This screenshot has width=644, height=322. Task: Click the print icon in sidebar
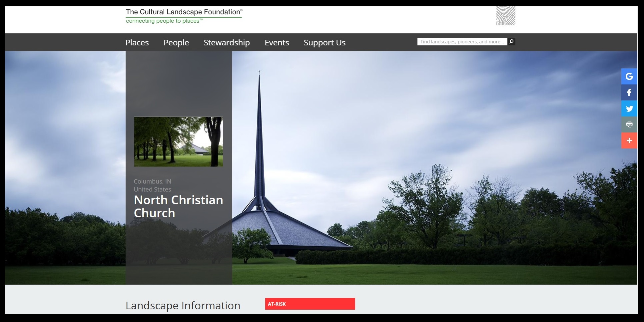click(629, 124)
